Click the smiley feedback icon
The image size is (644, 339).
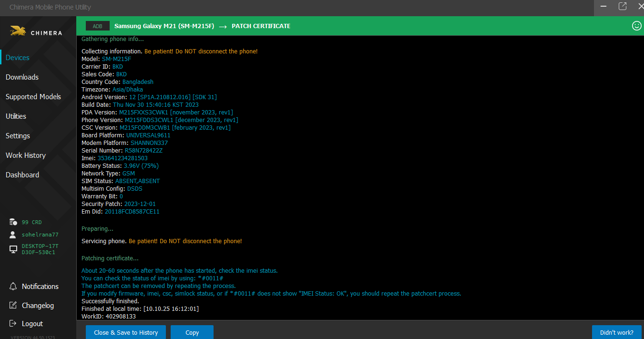tap(636, 26)
